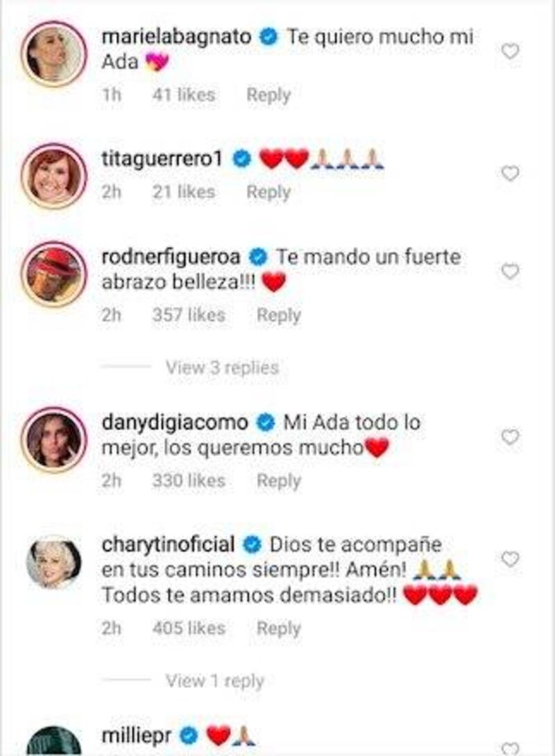
Task: Like milliepr's comment with the heart
Action: [510, 749]
